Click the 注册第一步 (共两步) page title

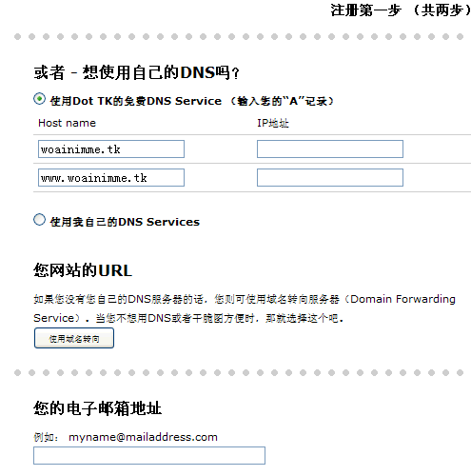(x=401, y=10)
